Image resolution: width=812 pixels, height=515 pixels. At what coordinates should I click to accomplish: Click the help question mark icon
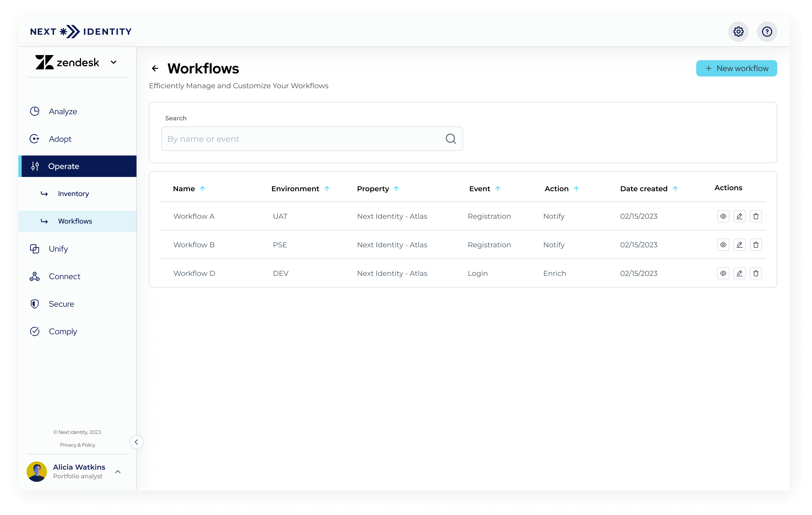(767, 32)
